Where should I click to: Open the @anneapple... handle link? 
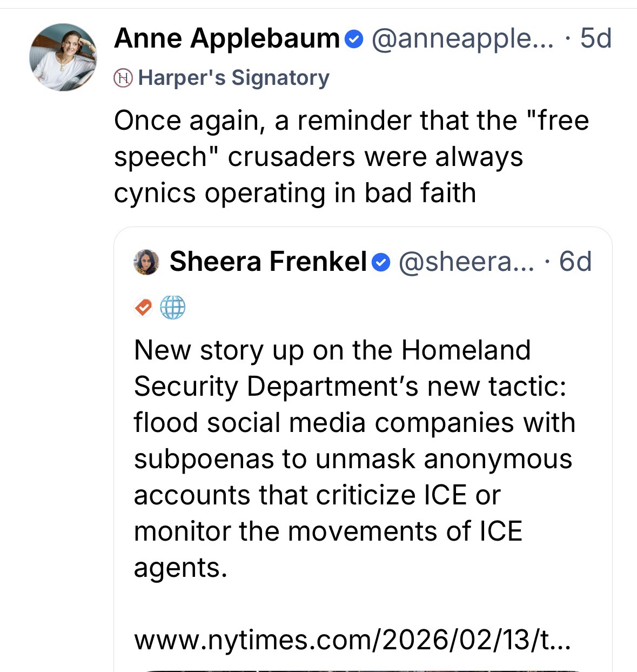pyautogui.click(x=462, y=39)
